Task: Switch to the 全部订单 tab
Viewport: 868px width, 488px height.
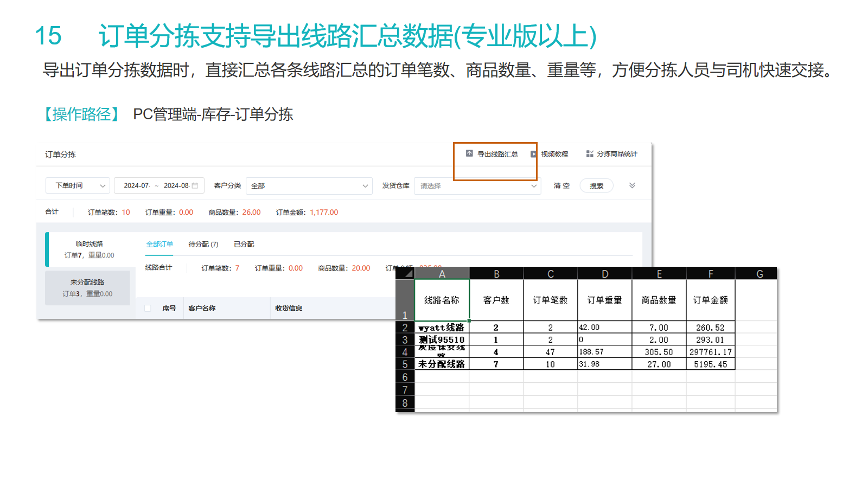Action: tap(159, 245)
